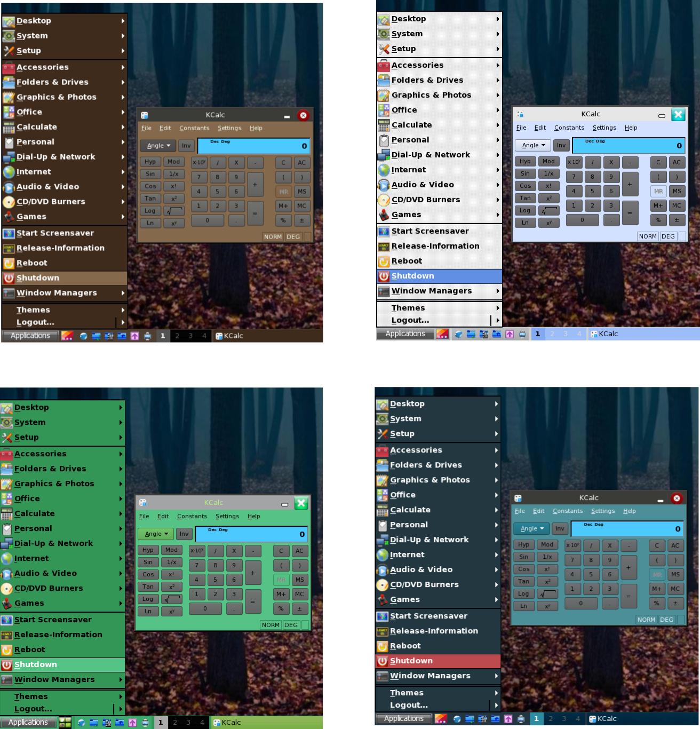Viewport: 700px width, 729px height.
Task: Open Audio & Video icon in brown menu
Action: (9, 187)
